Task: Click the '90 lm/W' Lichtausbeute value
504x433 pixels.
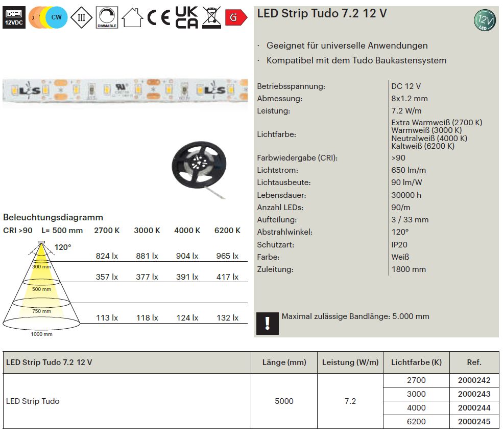Action: (x=406, y=183)
